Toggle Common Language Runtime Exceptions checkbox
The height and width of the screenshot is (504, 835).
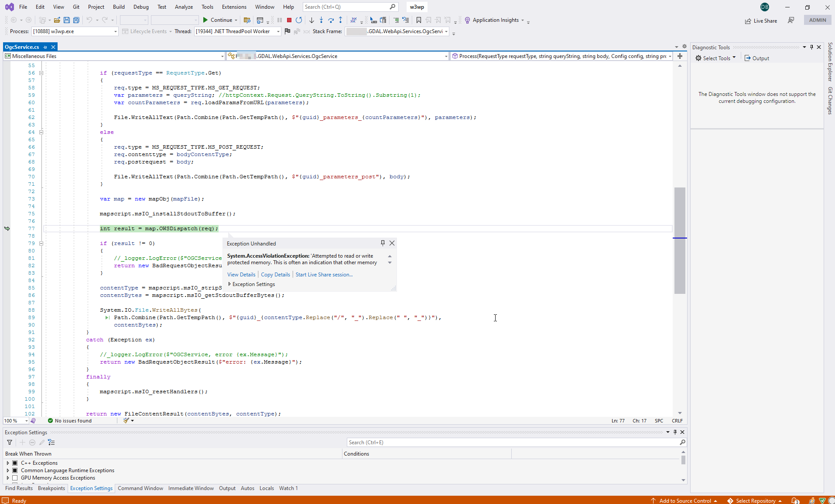click(x=15, y=470)
